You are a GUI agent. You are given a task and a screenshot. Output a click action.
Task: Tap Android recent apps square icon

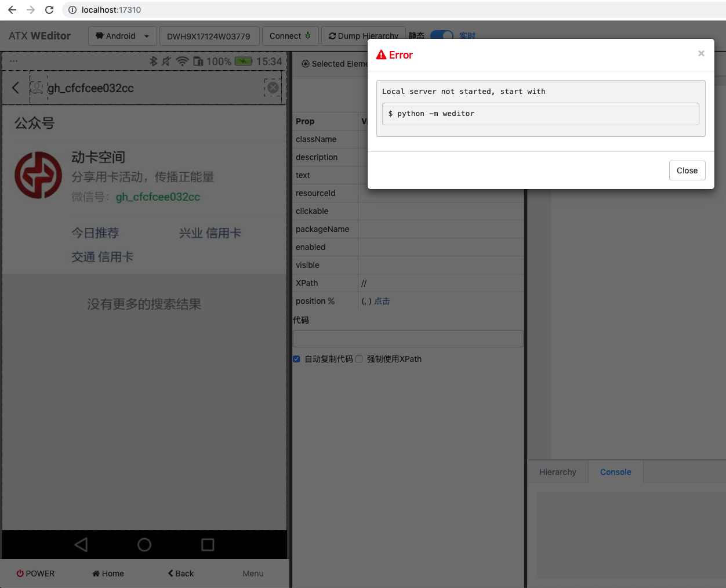tap(208, 545)
